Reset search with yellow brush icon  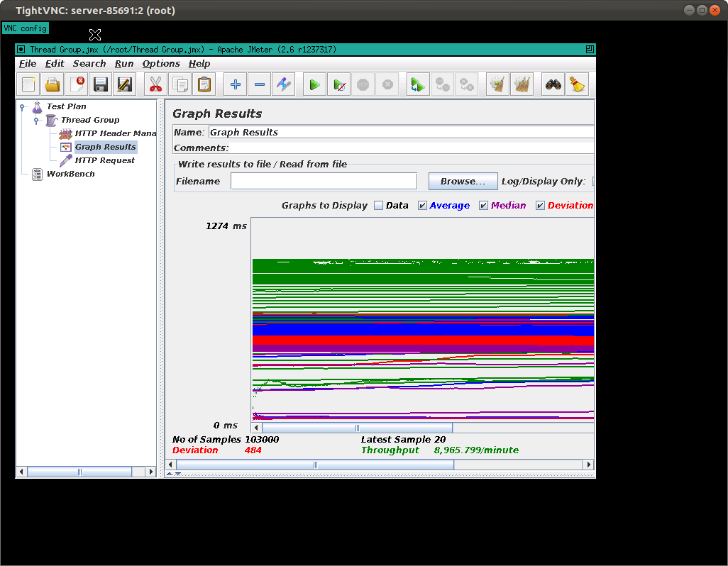[x=577, y=84]
